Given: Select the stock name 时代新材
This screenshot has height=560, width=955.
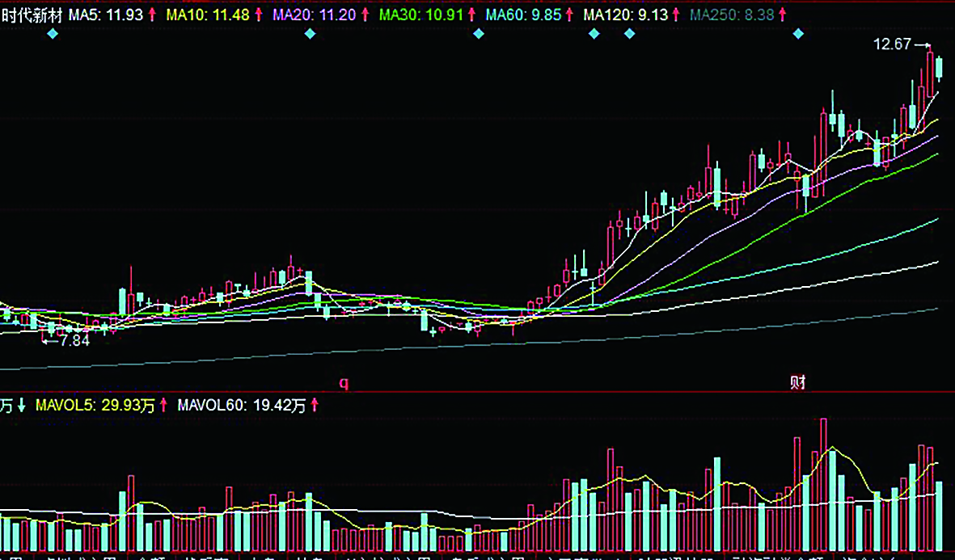Looking at the screenshot, I should coord(32,15).
